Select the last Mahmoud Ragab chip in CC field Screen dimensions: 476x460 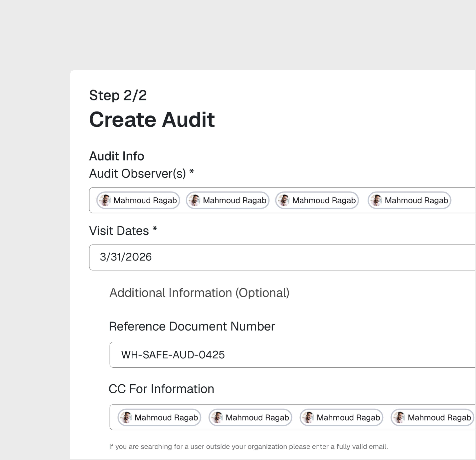432,417
